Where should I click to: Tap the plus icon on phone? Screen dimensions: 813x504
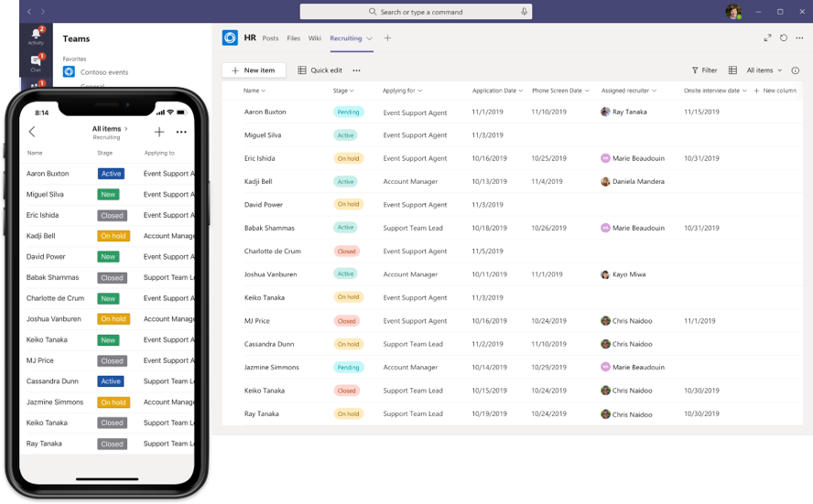coord(159,132)
